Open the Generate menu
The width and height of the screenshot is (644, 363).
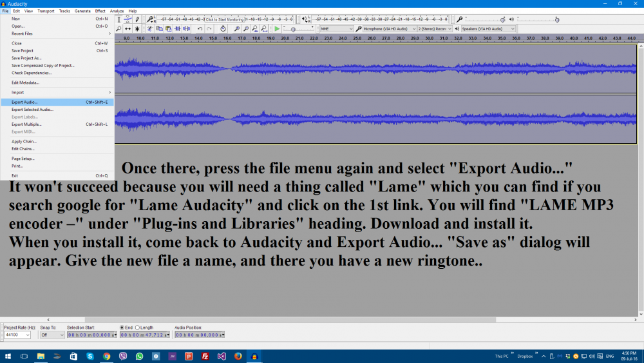(x=82, y=11)
